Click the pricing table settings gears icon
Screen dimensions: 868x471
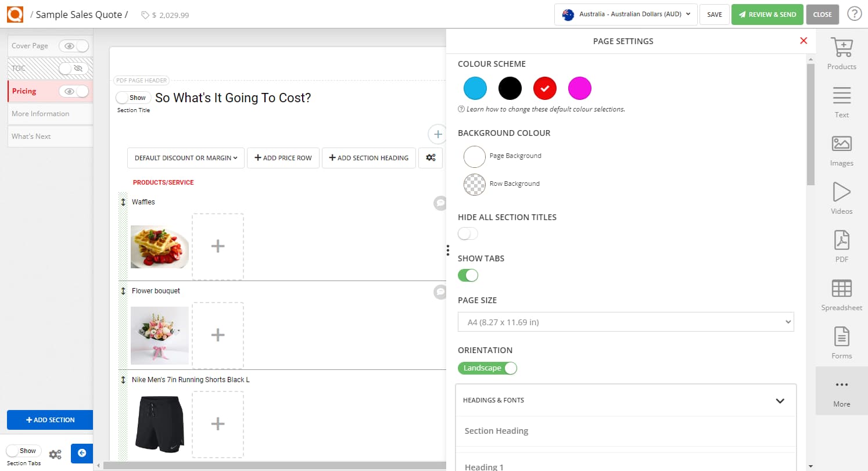(431, 157)
